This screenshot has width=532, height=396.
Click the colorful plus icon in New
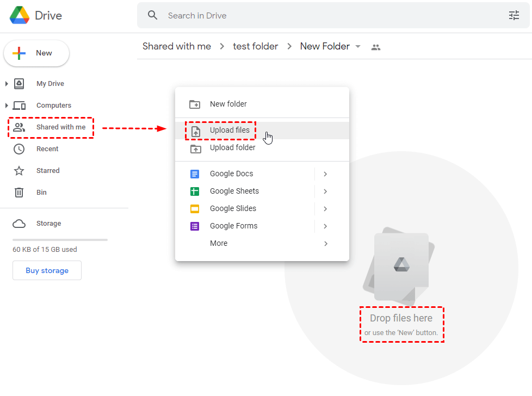19,53
